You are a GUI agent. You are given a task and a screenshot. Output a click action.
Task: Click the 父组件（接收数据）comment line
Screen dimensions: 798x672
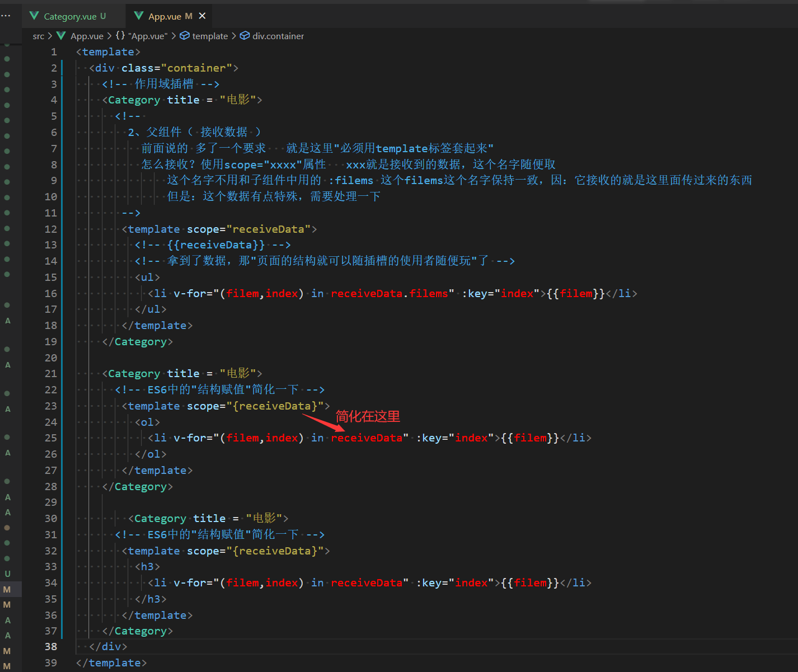[x=194, y=132]
